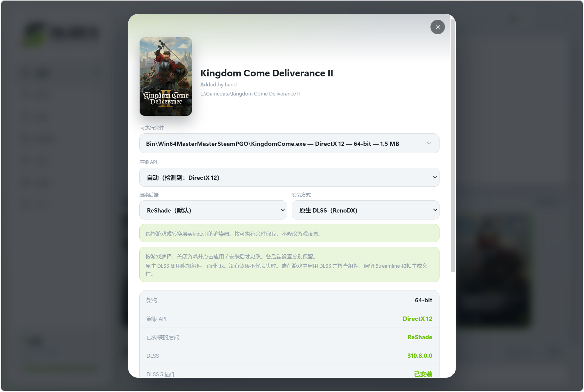584x392 pixels.
Task: Open the executable file dropdown showing KingdomCome.exe
Action: click(x=289, y=143)
